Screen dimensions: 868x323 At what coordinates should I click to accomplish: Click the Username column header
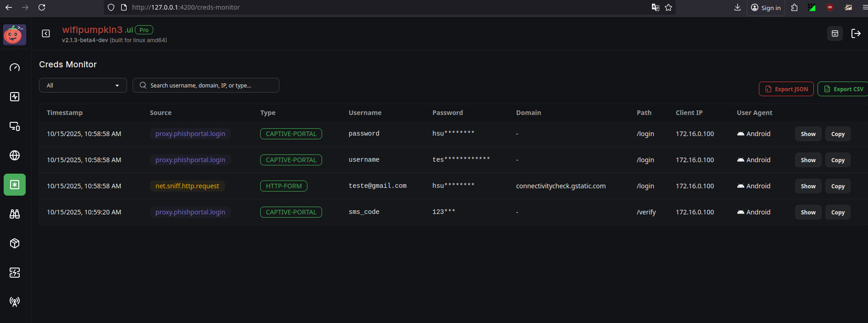365,113
